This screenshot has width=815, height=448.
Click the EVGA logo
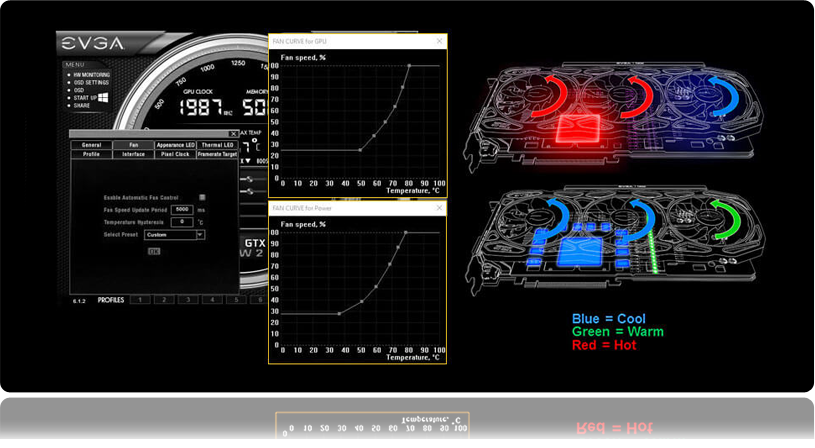93,43
